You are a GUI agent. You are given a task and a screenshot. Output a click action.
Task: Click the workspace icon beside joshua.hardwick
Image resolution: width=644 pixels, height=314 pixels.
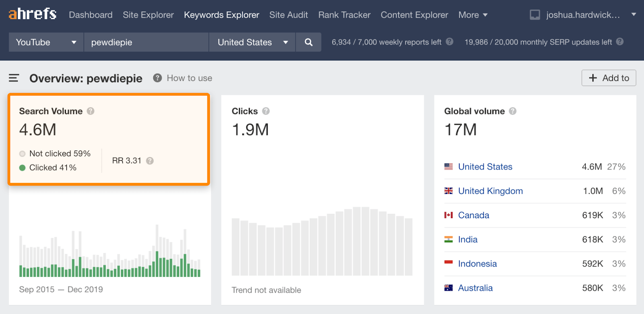coord(535,15)
